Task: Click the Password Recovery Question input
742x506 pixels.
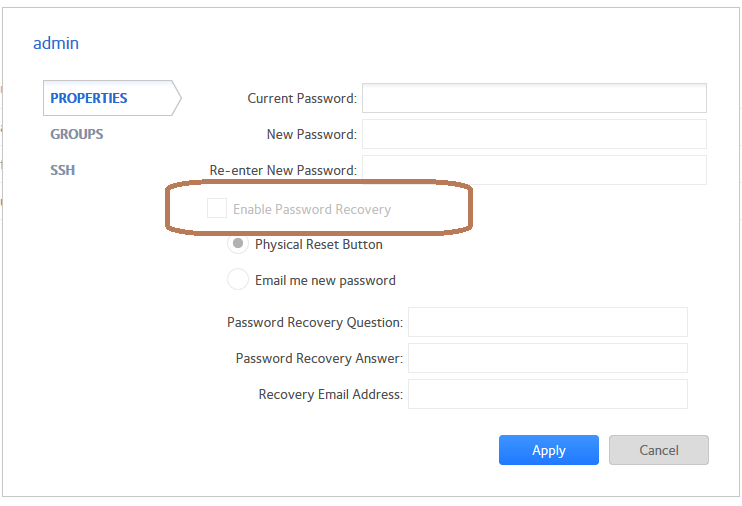Action: coord(548,322)
